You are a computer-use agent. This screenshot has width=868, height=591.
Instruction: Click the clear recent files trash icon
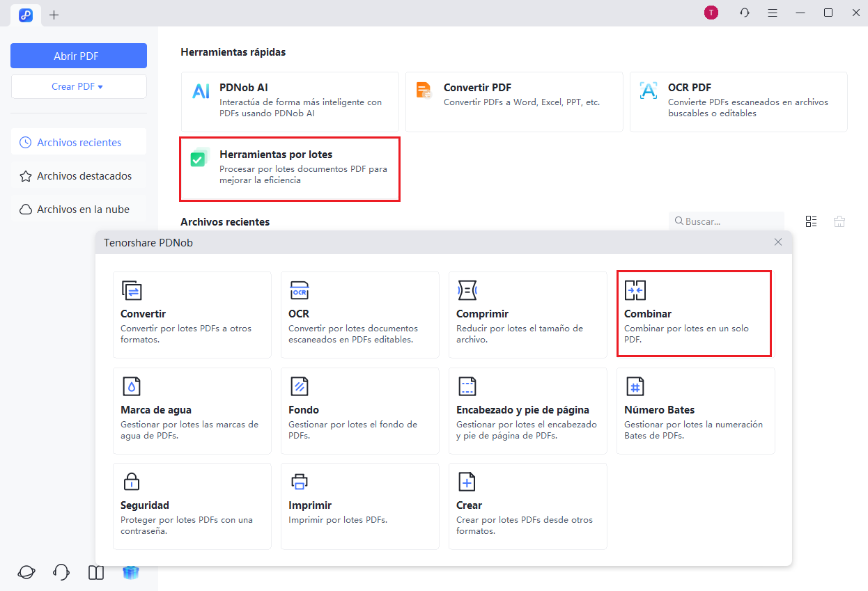pos(839,221)
